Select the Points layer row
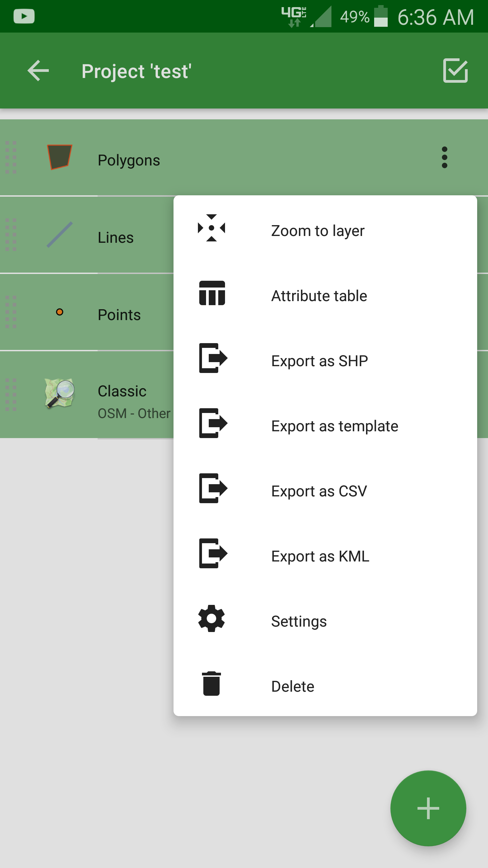 point(87,312)
